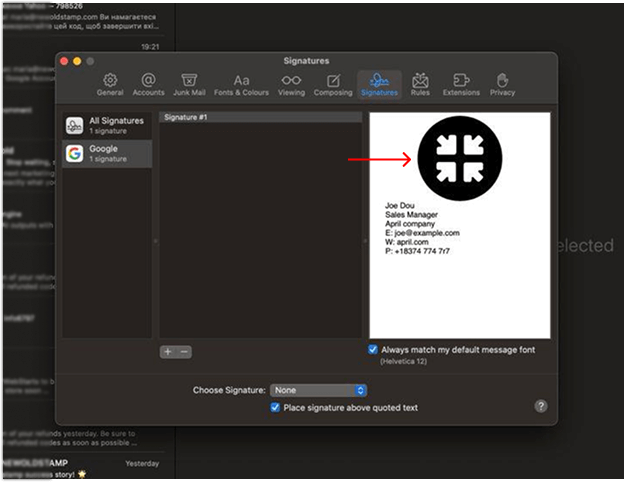Click the W: april.com website line
Screen dimensions: 624x482
[406, 242]
